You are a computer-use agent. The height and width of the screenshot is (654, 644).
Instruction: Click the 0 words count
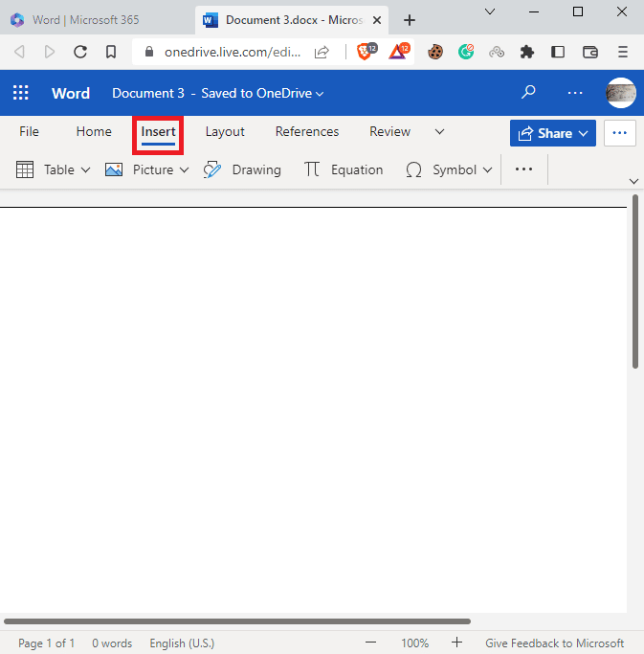[112, 643]
